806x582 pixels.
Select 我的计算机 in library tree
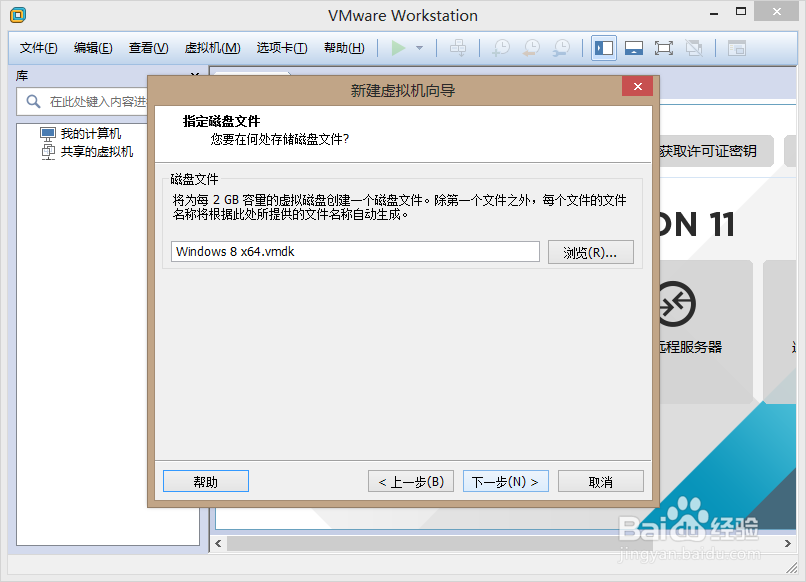tap(91, 134)
